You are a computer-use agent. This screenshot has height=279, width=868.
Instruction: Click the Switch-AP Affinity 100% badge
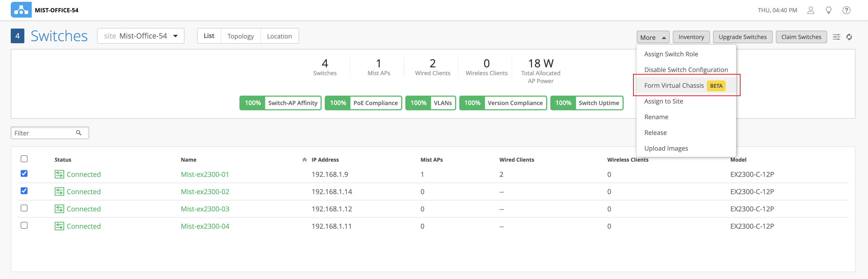coord(280,103)
